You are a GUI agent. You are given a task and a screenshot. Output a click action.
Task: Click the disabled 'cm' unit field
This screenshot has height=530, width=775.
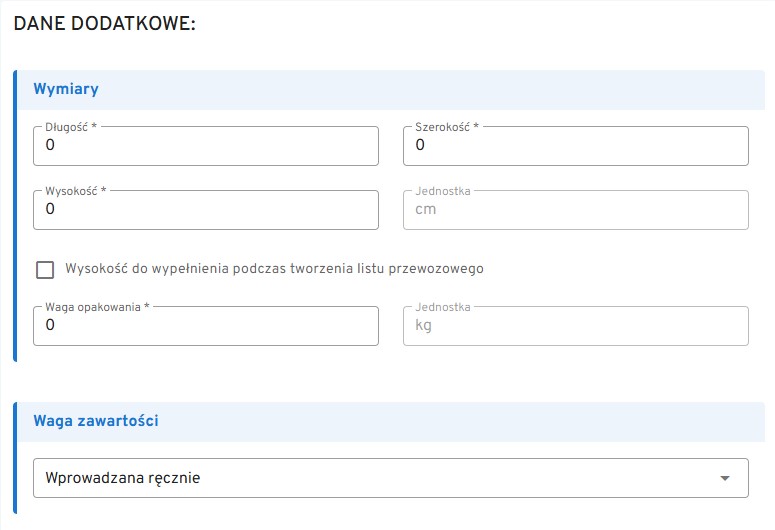click(x=575, y=210)
